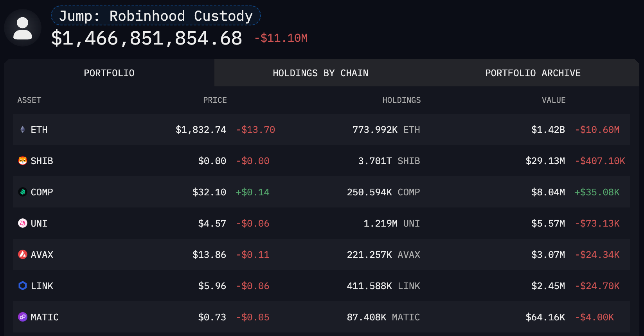Click the LINK token icon
The height and width of the screenshot is (336, 644).
pyautogui.click(x=23, y=286)
